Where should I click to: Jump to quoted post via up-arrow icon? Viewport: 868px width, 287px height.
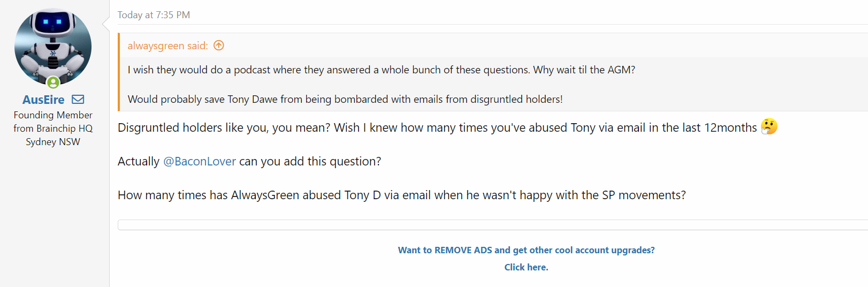[x=218, y=46]
